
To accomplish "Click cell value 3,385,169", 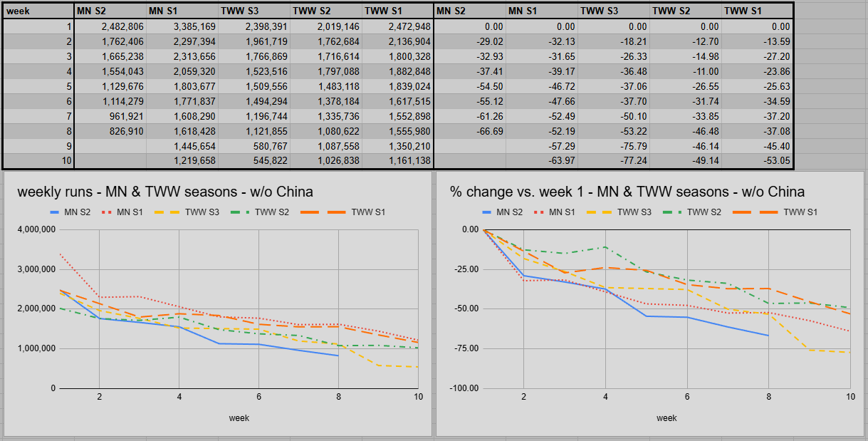I will tap(182, 26).
